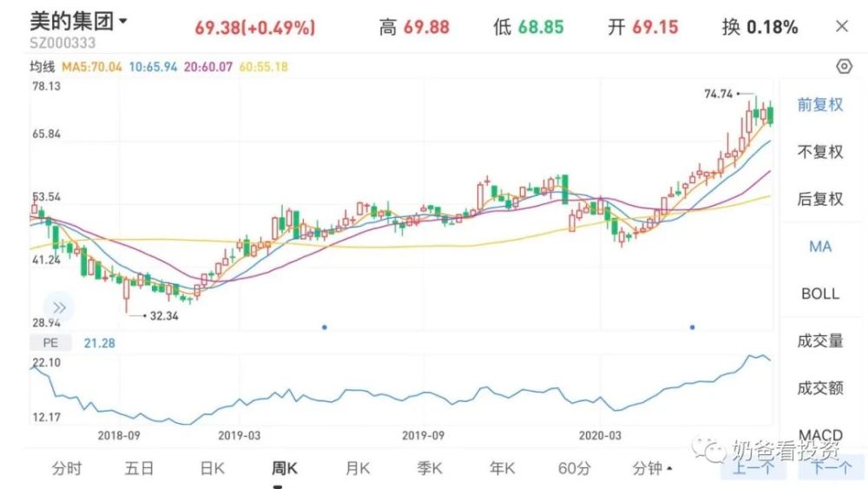Enable MA indicator overlay
Screen dimensions: 868x489
820,247
